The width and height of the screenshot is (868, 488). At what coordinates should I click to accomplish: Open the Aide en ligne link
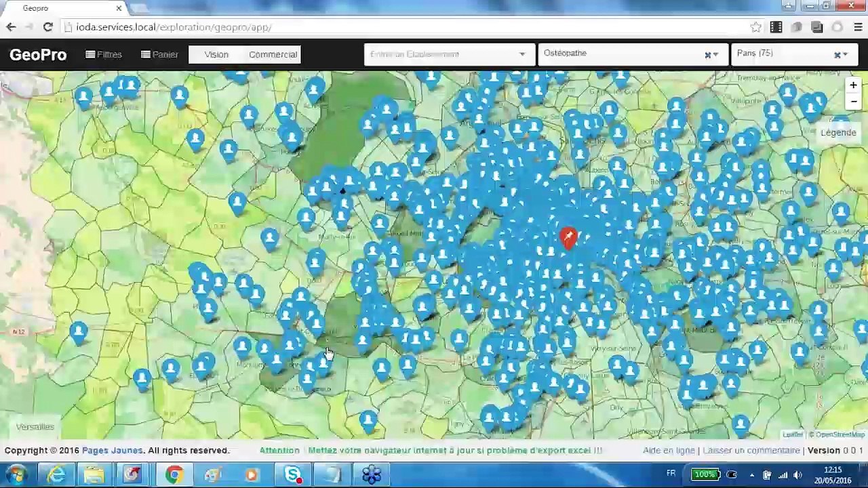(x=669, y=450)
